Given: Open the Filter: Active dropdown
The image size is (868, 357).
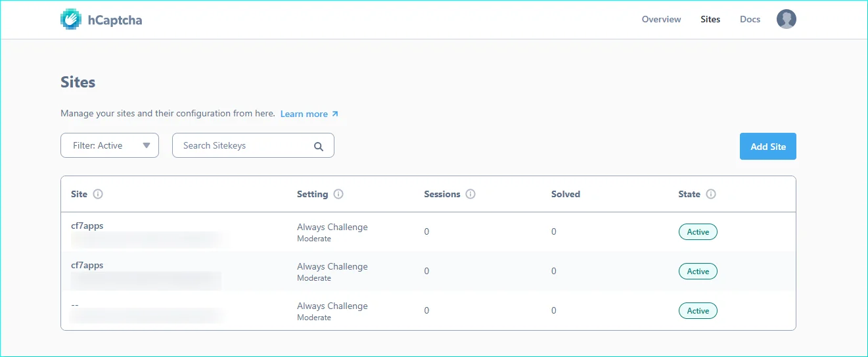Looking at the screenshot, I should (x=110, y=145).
